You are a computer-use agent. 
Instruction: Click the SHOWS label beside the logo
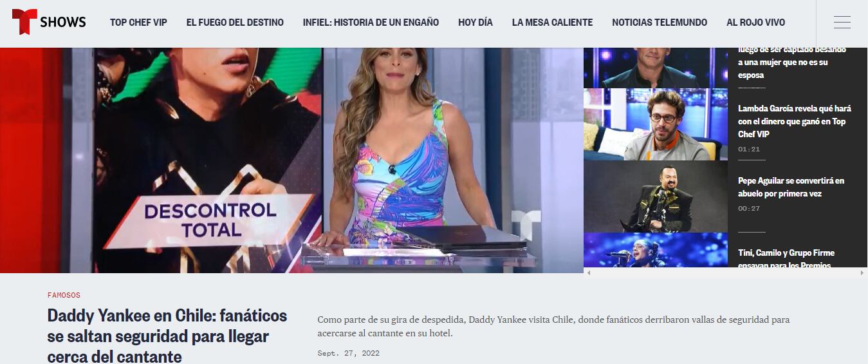[63, 23]
